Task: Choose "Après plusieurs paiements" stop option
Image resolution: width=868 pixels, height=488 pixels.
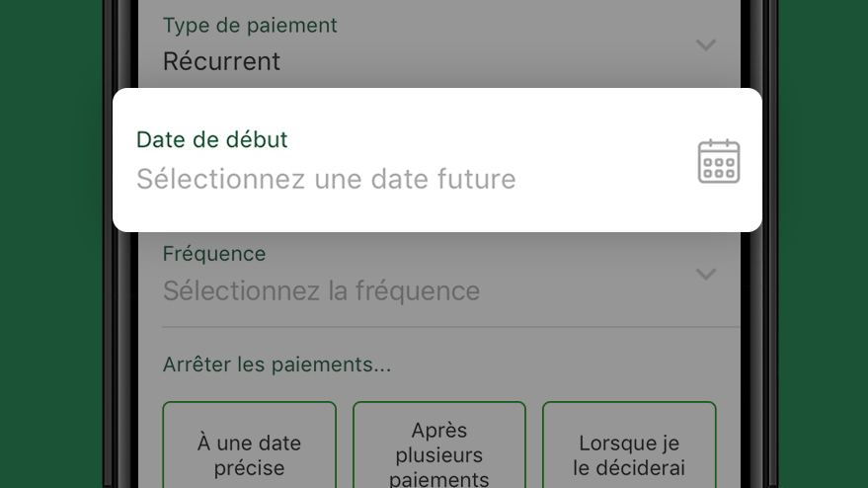Action: 439,445
